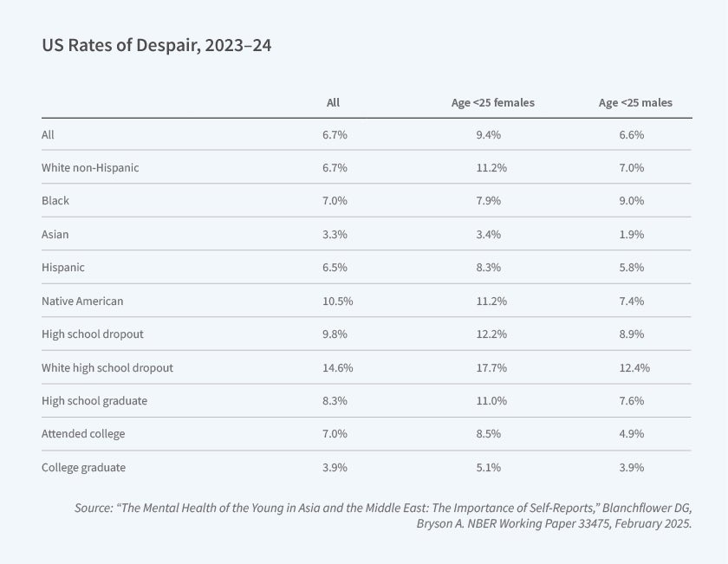Click the 'Black' row label
Screen dimensions: 728x564
pyautogui.click(x=55, y=200)
